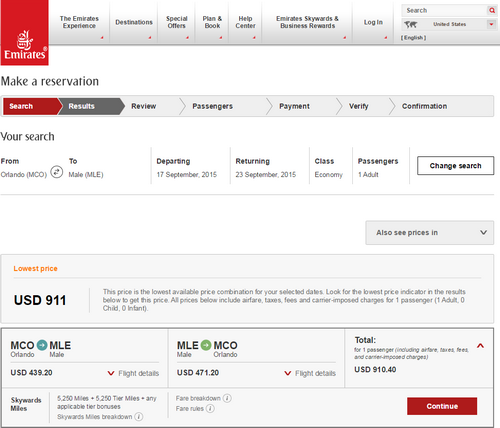Open the Skywards Miles breakdown info icon
Image resolution: width=500 pixels, height=428 pixels.
point(139,417)
